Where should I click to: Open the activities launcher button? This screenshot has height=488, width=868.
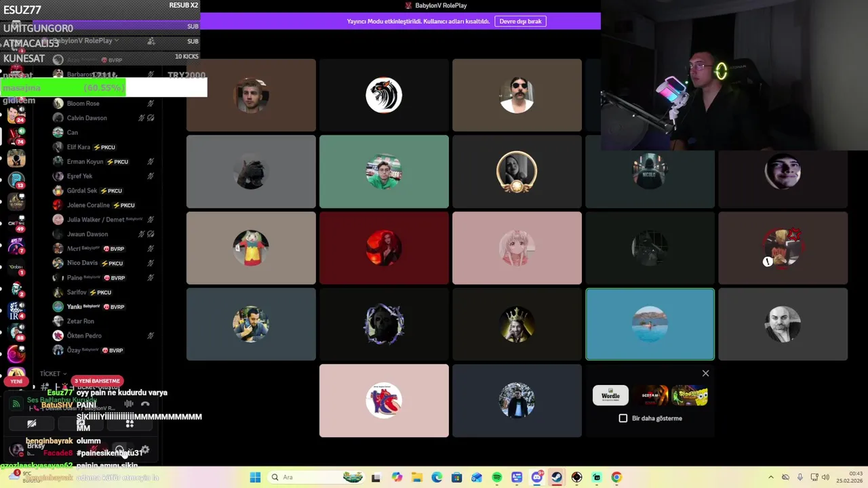click(x=130, y=424)
